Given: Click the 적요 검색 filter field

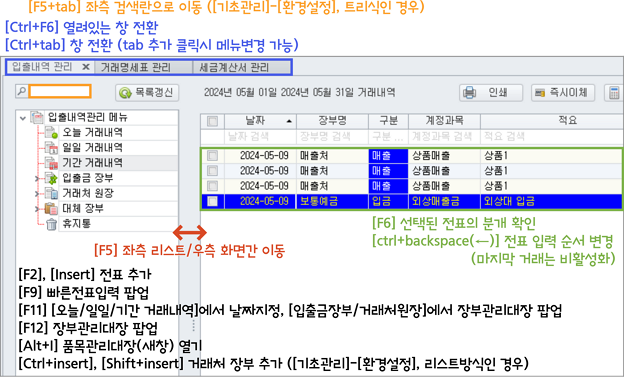Looking at the screenshot, I should pyautogui.click(x=552, y=137).
